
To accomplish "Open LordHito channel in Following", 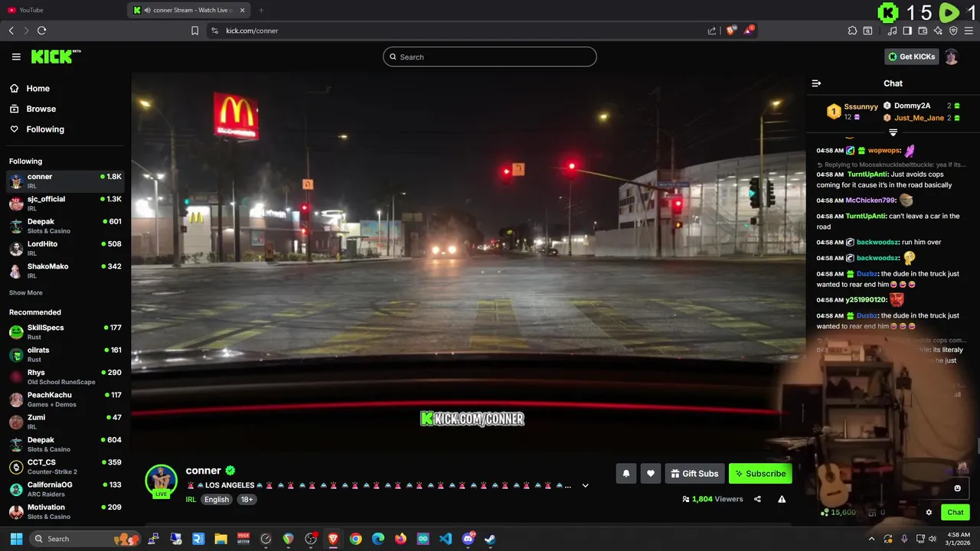I will [x=65, y=248].
